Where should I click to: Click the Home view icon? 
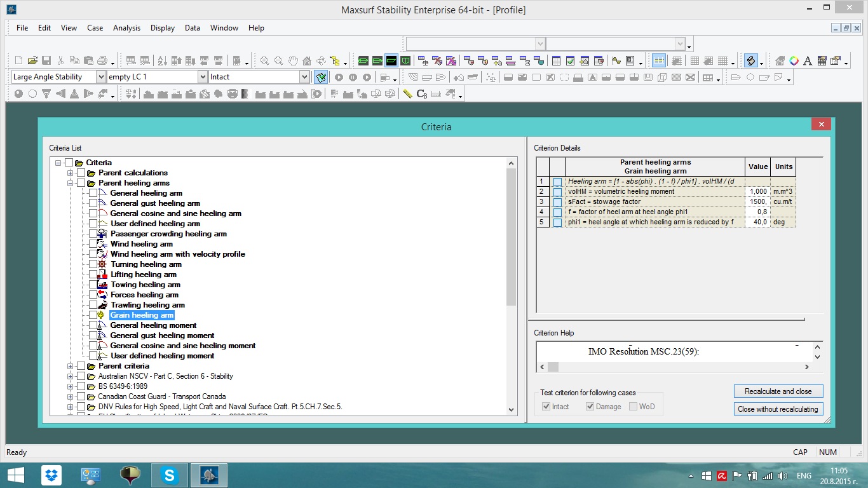[307, 61]
